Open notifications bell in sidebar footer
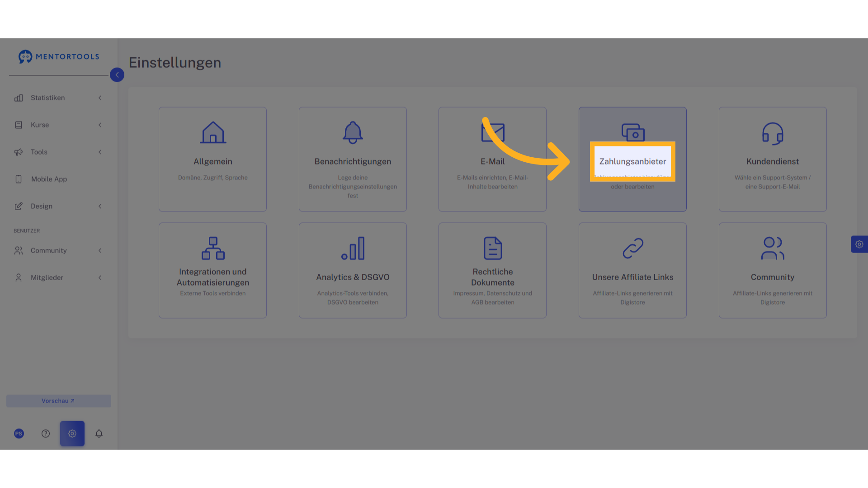Viewport: 868px width, 488px height. pos(99,434)
